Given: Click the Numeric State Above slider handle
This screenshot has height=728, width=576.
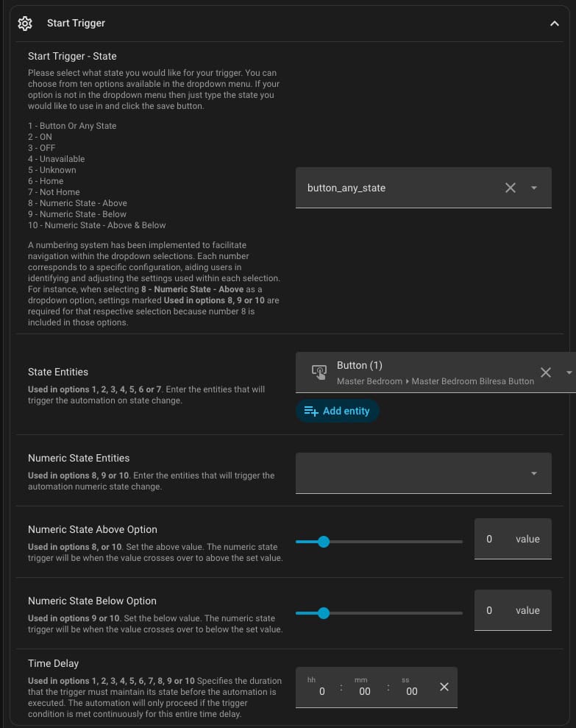Looking at the screenshot, I should [x=324, y=541].
